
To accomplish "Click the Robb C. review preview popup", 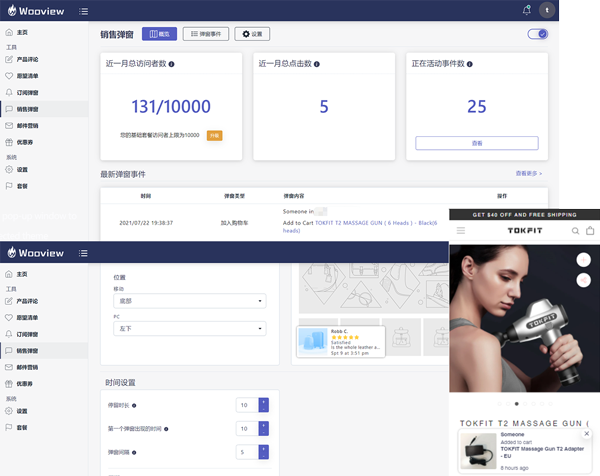I will 341,342.
